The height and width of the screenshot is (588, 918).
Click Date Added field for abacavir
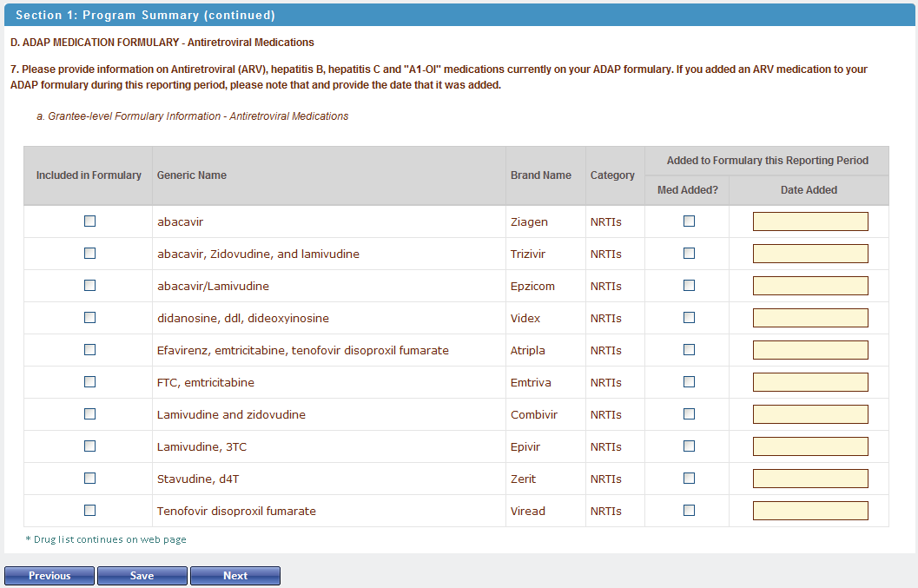[x=809, y=221]
